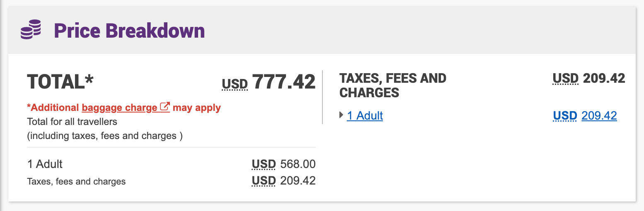Click the small 'Taxes, fees and charges' row label
The width and height of the screenshot is (644, 211).
pyautogui.click(x=76, y=181)
